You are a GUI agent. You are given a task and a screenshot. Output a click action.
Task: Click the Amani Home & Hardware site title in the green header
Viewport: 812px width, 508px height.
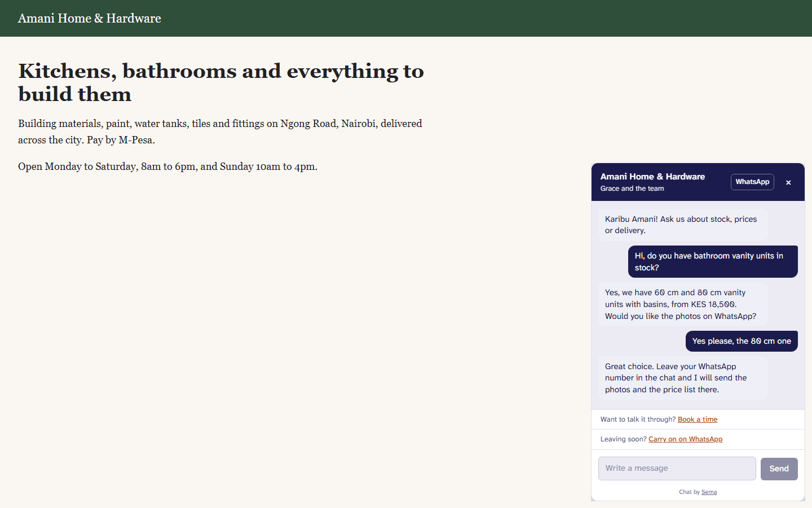(90, 18)
